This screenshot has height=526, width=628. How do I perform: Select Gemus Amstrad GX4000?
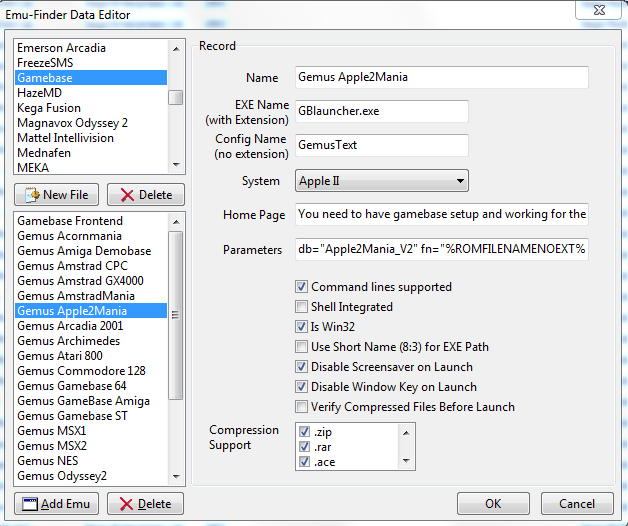(91, 281)
